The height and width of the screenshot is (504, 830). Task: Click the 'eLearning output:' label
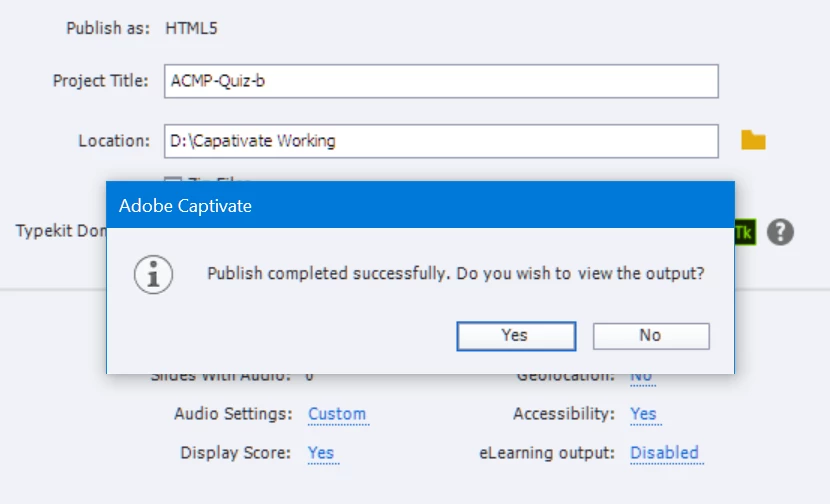click(547, 453)
